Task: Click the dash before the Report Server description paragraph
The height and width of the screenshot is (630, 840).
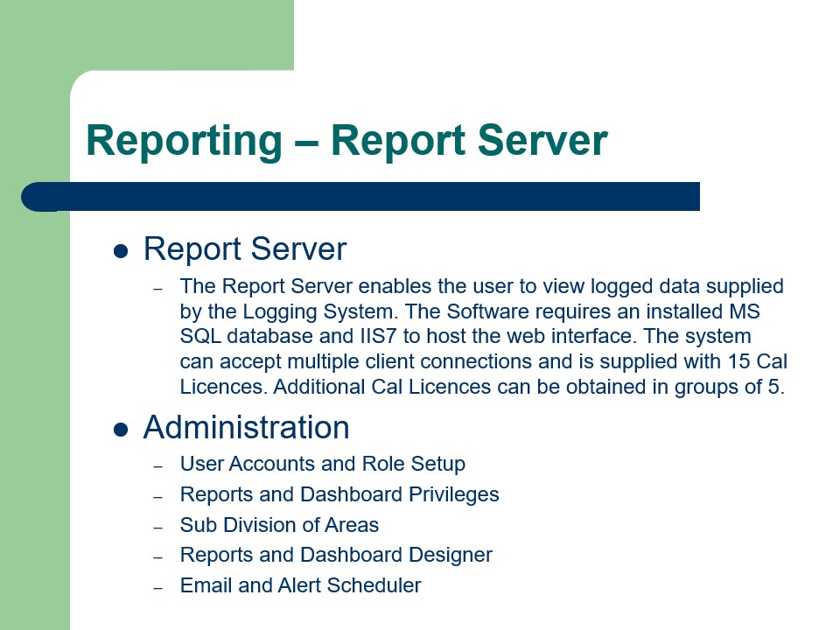Action: [157, 287]
